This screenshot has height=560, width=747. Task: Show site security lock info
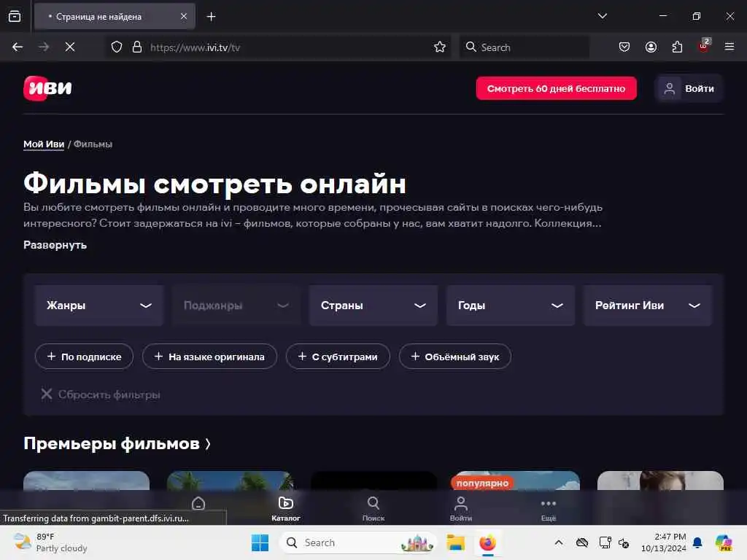point(137,47)
